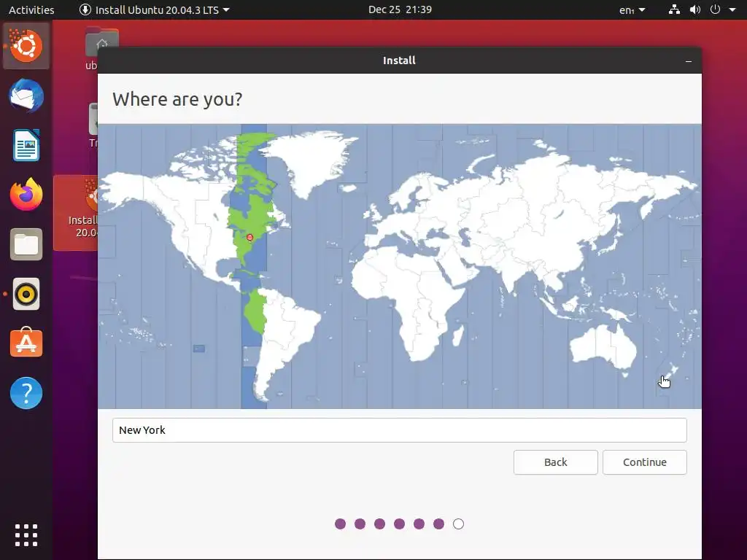Click the network status icon in top bar
The width and height of the screenshot is (747, 560).
coord(674,9)
